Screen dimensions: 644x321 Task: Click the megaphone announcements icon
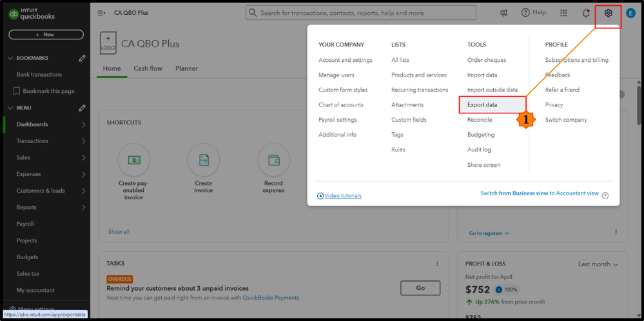[x=503, y=13]
